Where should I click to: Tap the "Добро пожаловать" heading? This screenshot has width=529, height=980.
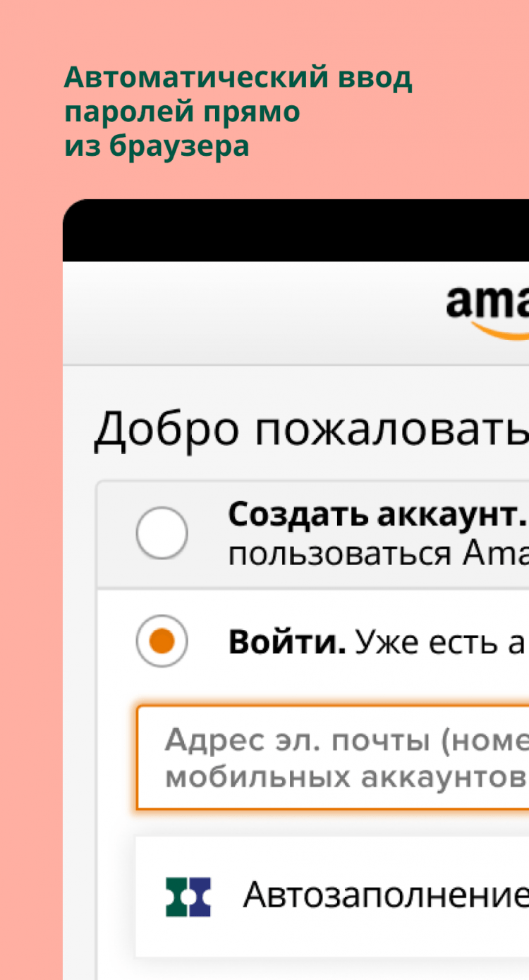[311, 429]
